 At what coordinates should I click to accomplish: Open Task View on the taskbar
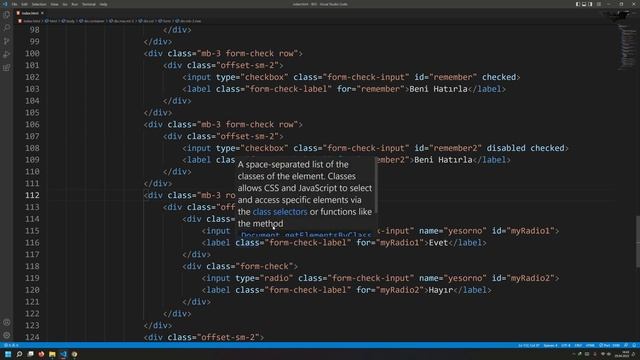(31, 354)
